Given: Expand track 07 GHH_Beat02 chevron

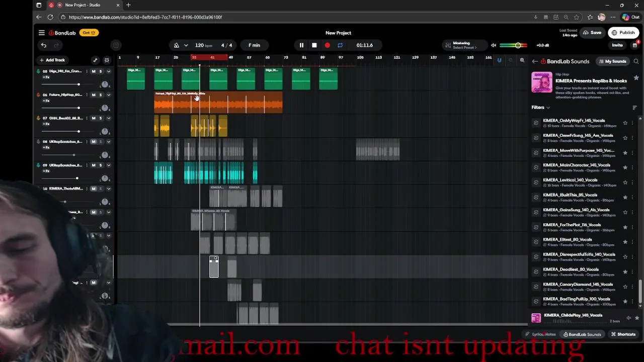Looking at the screenshot, I should pos(109,118).
